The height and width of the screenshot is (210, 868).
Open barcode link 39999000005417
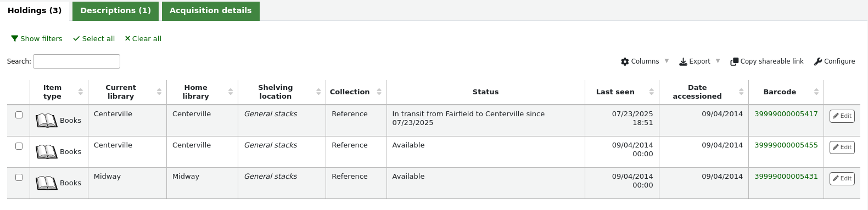(786, 114)
